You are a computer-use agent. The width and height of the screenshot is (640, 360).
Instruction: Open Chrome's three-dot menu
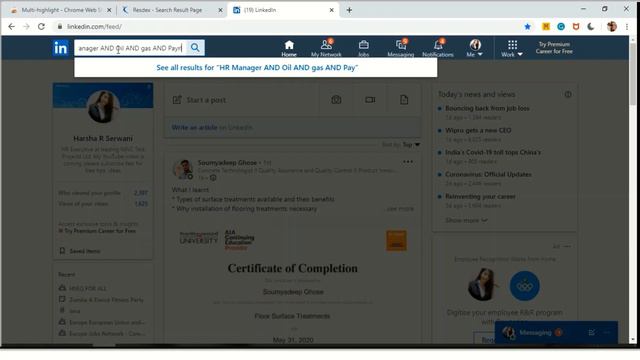(627, 27)
